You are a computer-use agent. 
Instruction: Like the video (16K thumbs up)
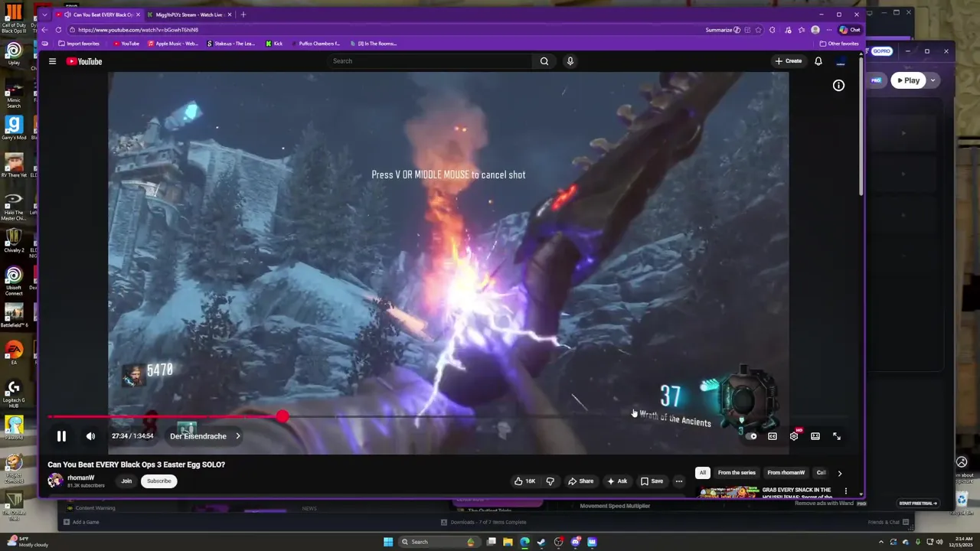(525, 481)
